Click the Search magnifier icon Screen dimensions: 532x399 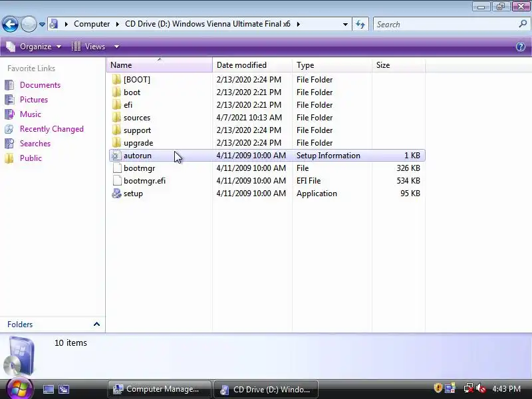coord(523,24)
